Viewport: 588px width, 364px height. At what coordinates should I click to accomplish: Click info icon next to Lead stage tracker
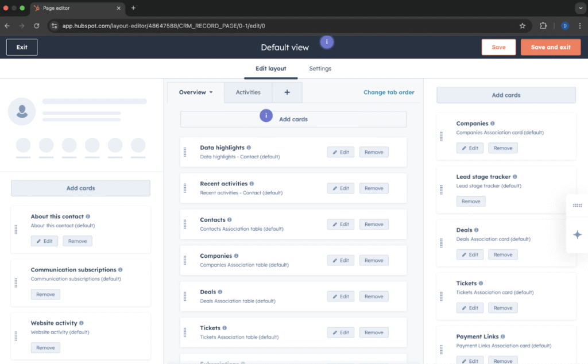tap(514, 177)
